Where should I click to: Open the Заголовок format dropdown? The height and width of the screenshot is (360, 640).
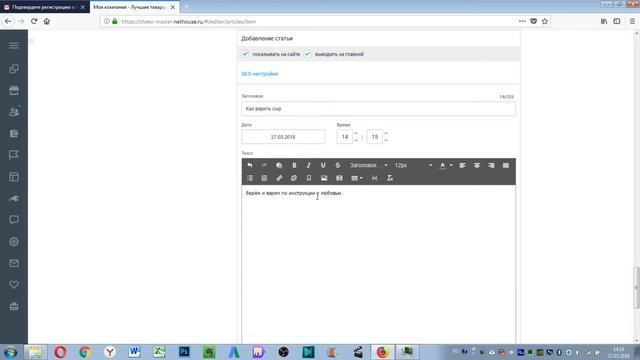pyautogui.click(x=368, y=165)
